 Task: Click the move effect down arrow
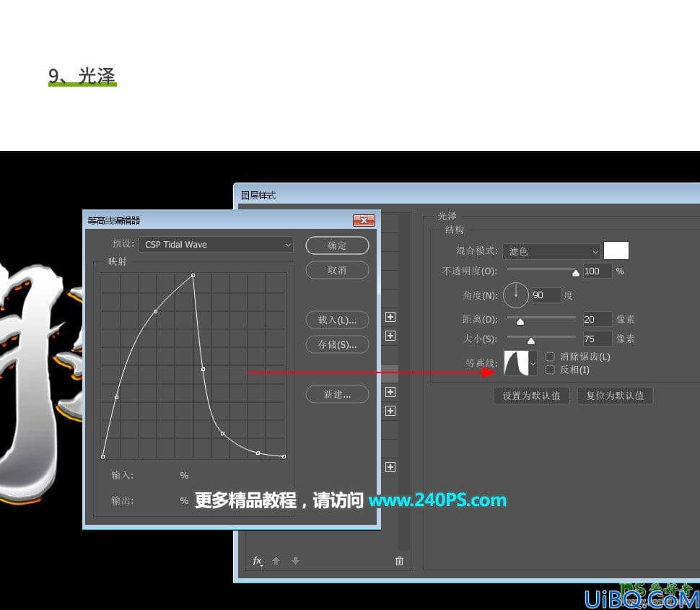point(295,560)
